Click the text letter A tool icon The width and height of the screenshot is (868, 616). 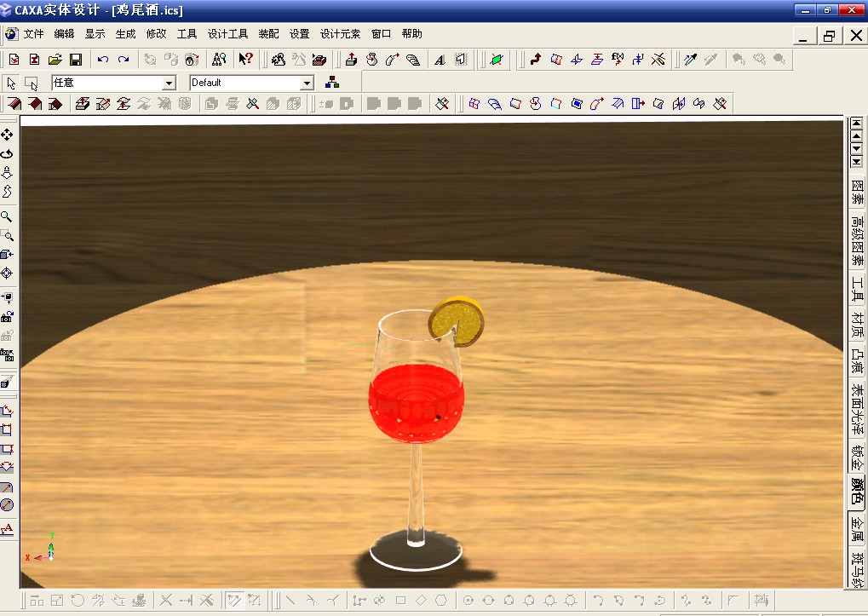pyautogui.click(x=440, y=60)
